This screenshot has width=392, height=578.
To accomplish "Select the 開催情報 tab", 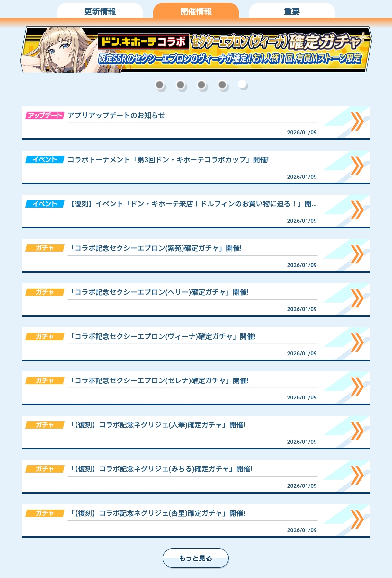I will click(196, 11).
